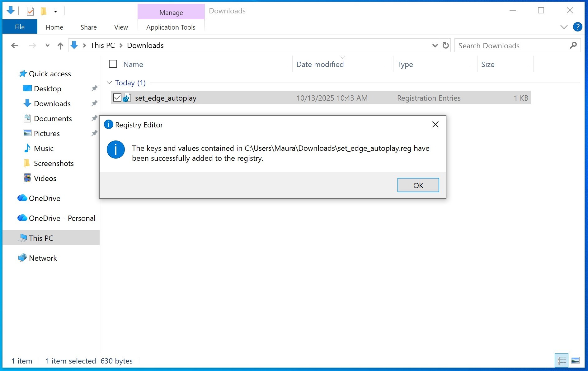Click This PC in the address breadcrumb

[103, 45]
